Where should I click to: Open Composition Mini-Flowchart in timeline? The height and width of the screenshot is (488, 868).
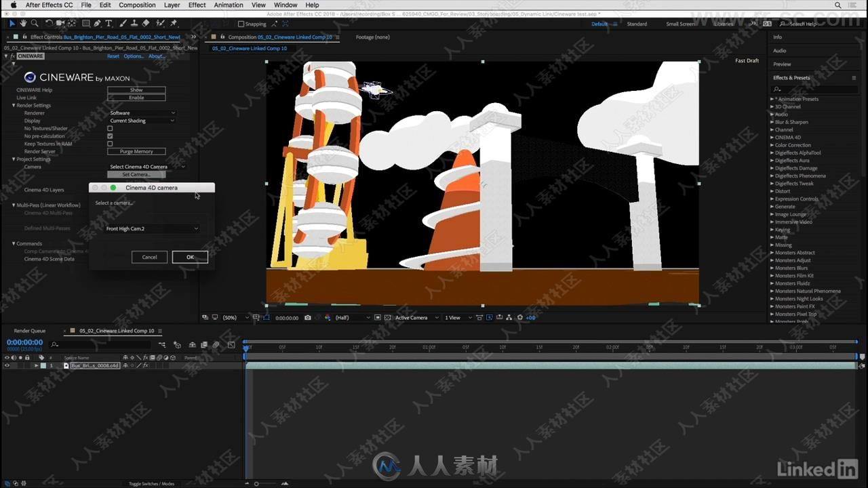[162, 345]
